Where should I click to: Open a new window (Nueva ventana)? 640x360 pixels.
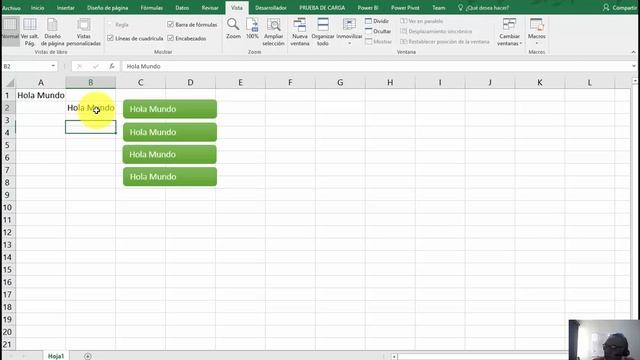click(300, 32)
